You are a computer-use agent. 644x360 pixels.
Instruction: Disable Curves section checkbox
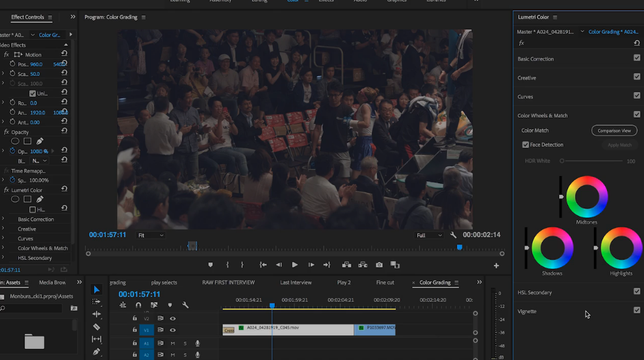(637, 96)
